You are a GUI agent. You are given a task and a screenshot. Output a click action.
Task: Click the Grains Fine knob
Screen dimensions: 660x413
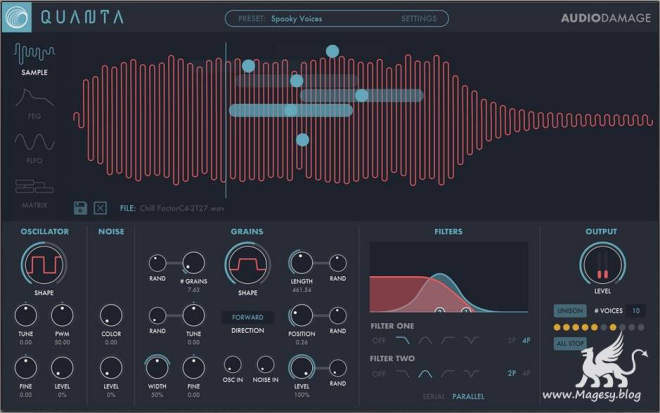point(194,368)
